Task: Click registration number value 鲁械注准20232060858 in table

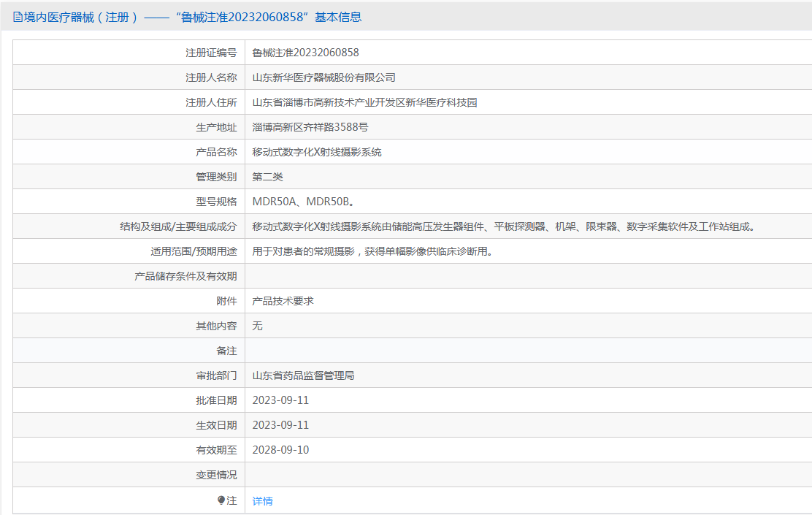Action: coord(305,53)
